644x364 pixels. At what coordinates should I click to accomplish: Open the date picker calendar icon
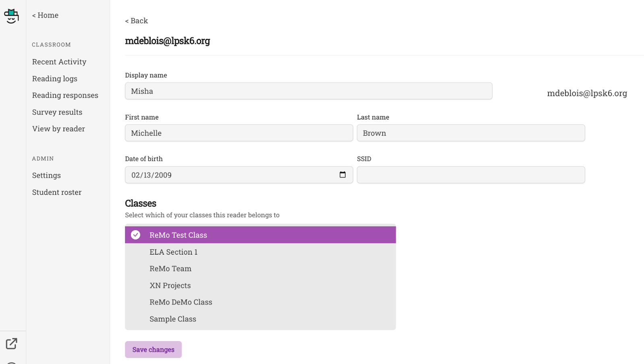click(343, 175)
